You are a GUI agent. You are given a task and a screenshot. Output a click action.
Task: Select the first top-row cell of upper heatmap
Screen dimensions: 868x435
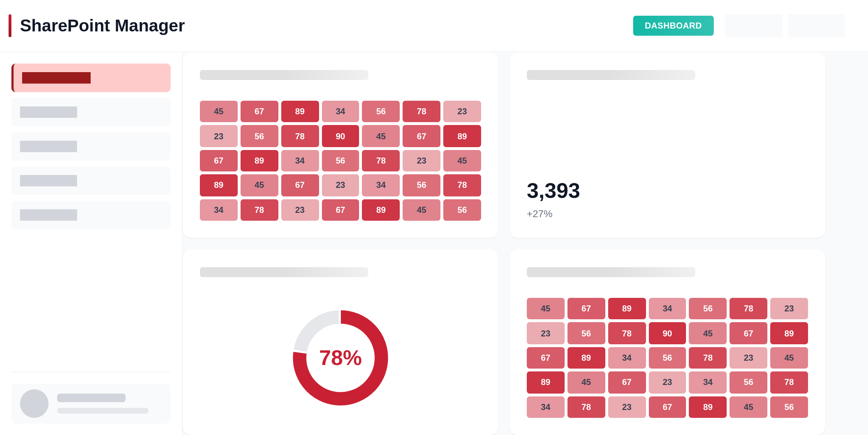[x=218, y=111]
